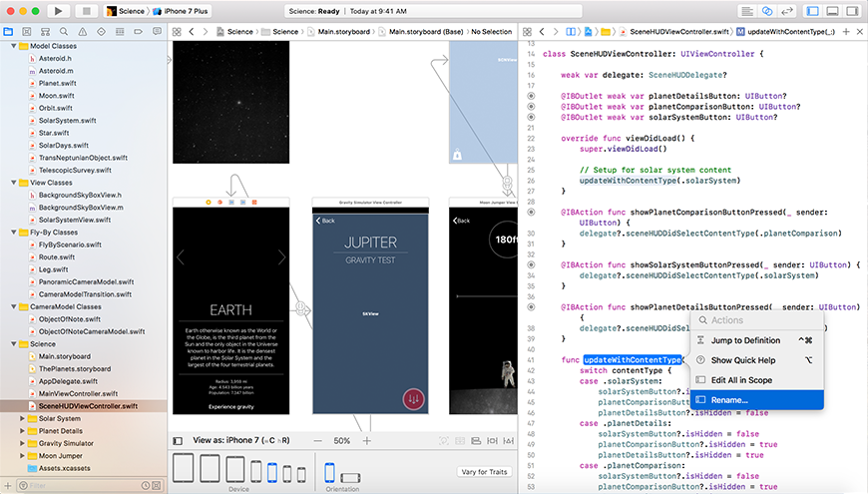Image resolution: width=868 pixels, height=494 pixels.
Task: Add a new file with the plus icon
Action: [8, 485]
